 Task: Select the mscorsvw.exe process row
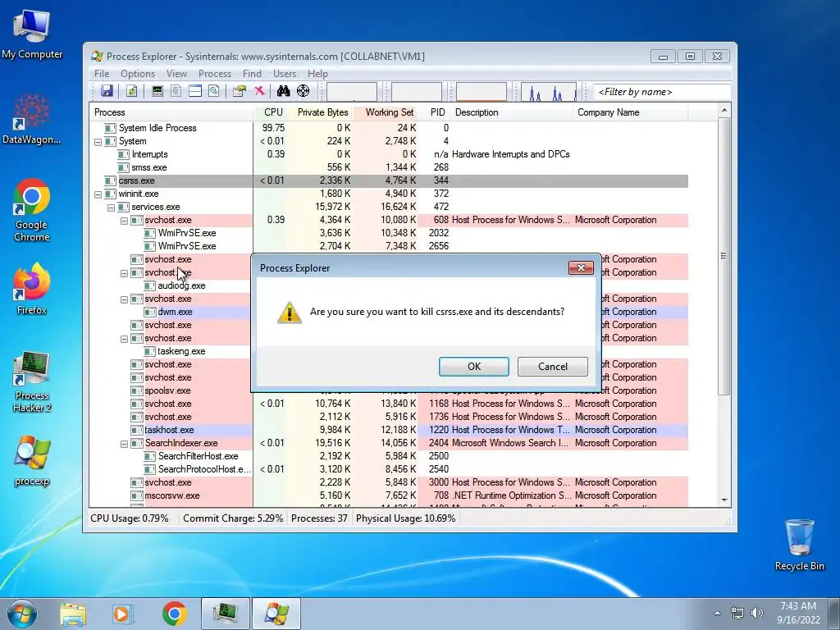[389, 495]
